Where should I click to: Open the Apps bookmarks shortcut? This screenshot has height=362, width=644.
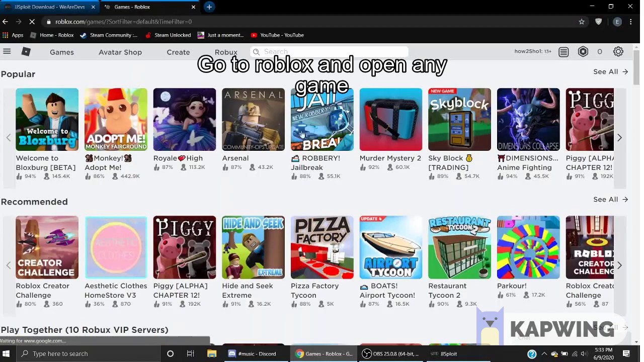[x=13, y=35]
